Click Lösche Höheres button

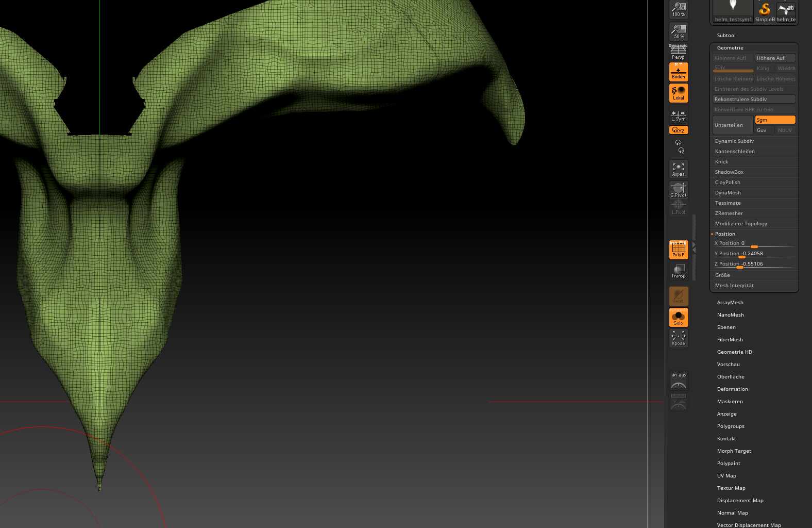[x=775, y=79]
